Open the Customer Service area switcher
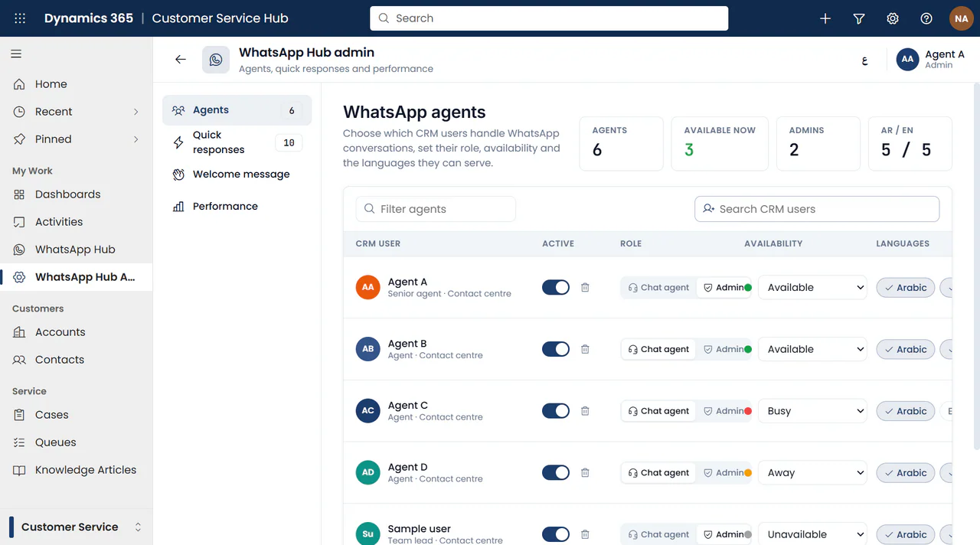This screenshot has width=980, height=545. point(77,527)
